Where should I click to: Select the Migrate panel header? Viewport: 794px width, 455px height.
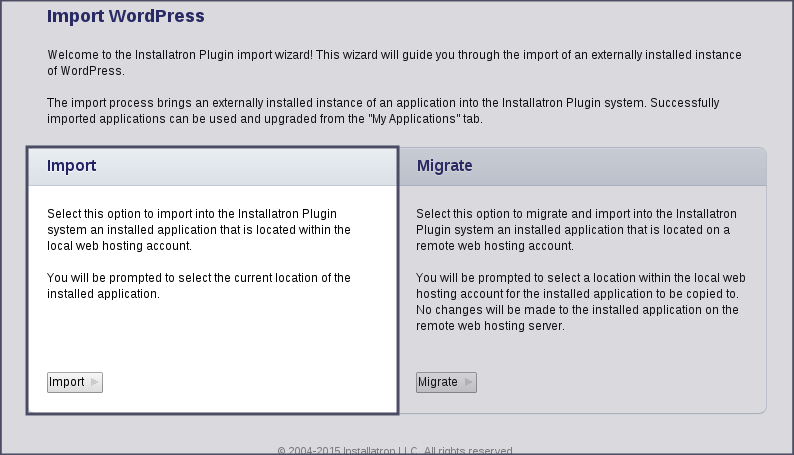(x=582, y=166)
